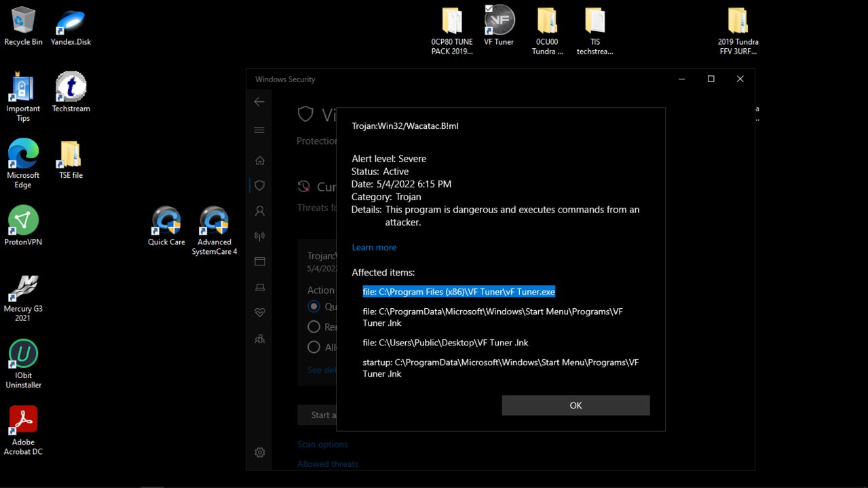Go back with Windows Security back arrow
Viewport: 868px width, 488px height.
[259, 101]
